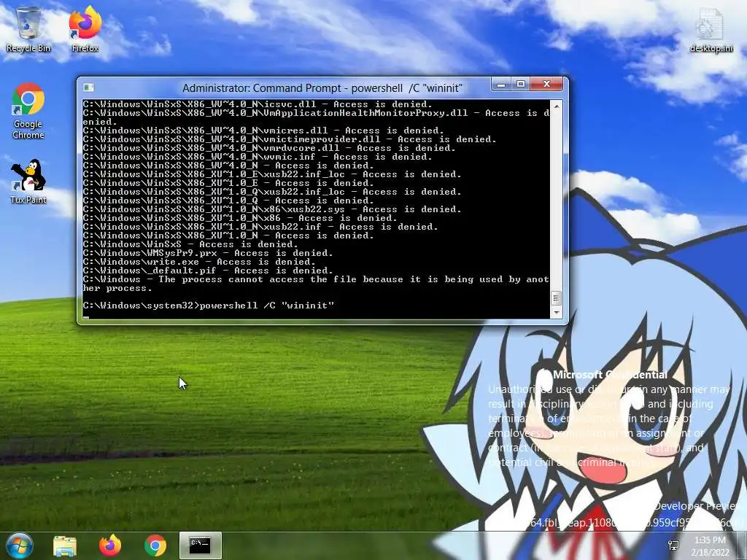Click the 'xusb22.sys' line in the console
This screenshot has width=747, height=560.
pyautogui.click(x=272, y=209)
